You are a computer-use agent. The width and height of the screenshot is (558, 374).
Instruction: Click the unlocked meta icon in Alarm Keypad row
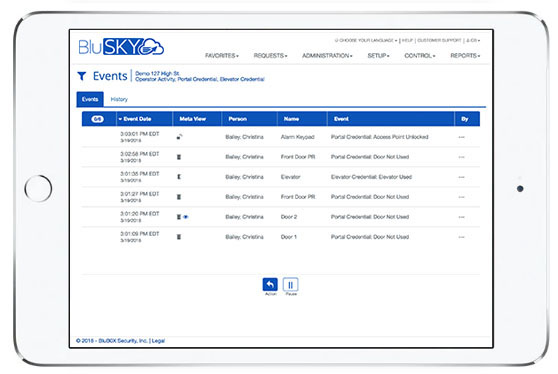(x=180, y=137)
